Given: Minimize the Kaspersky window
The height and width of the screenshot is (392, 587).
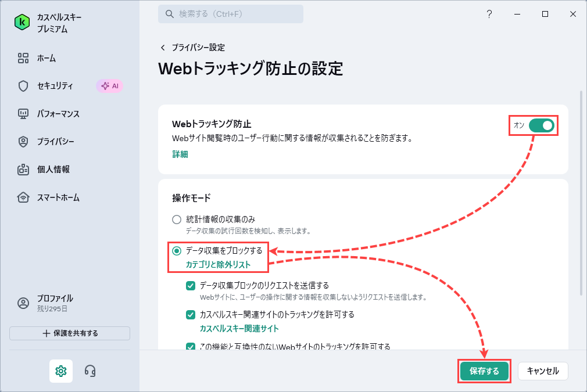Looking at the screenshot, I should [x=517, y=14].
